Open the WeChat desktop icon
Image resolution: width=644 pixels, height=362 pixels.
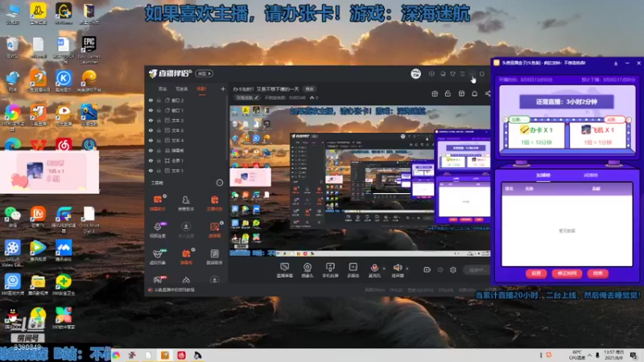pyautogui.click(x=13, y=216)
